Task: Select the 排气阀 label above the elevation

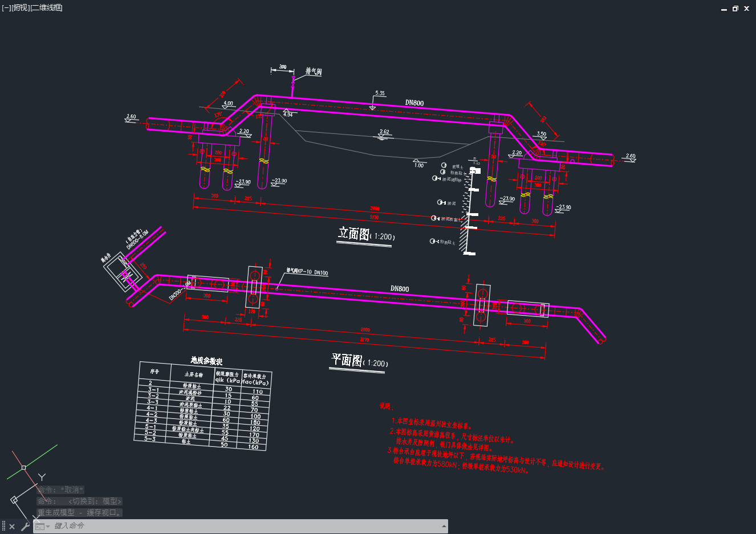Action: point(314,71)
